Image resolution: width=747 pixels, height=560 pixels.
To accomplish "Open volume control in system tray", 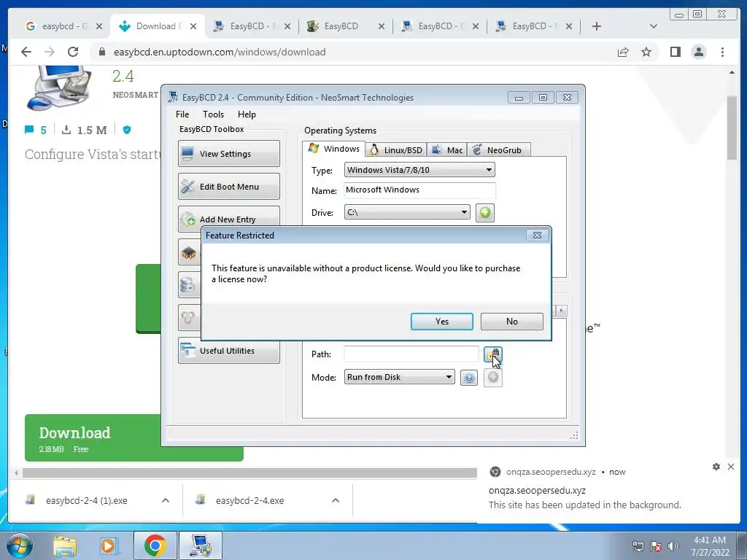I will 673,545.
